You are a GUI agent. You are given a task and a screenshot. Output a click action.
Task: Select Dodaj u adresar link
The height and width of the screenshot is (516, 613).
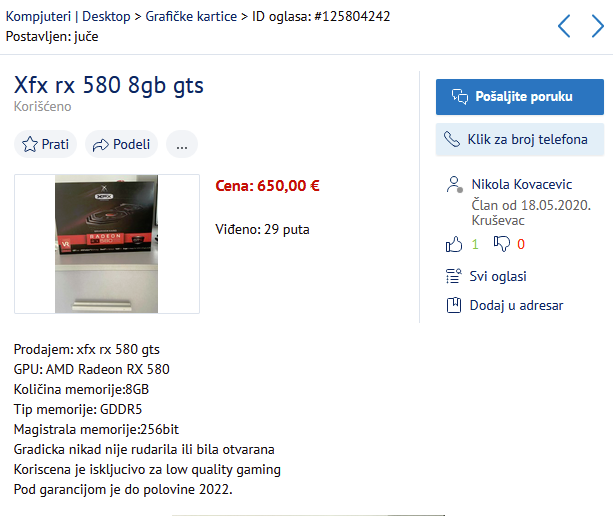516,305
